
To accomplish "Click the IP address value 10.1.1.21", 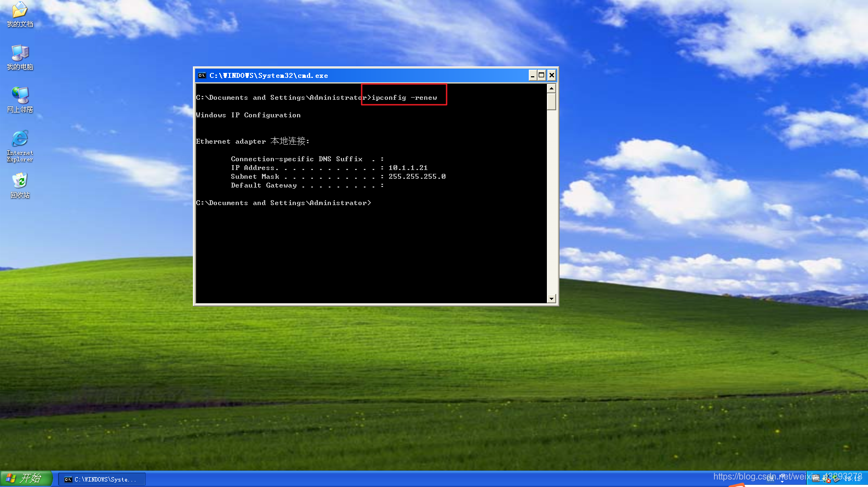I will point(408,168).
